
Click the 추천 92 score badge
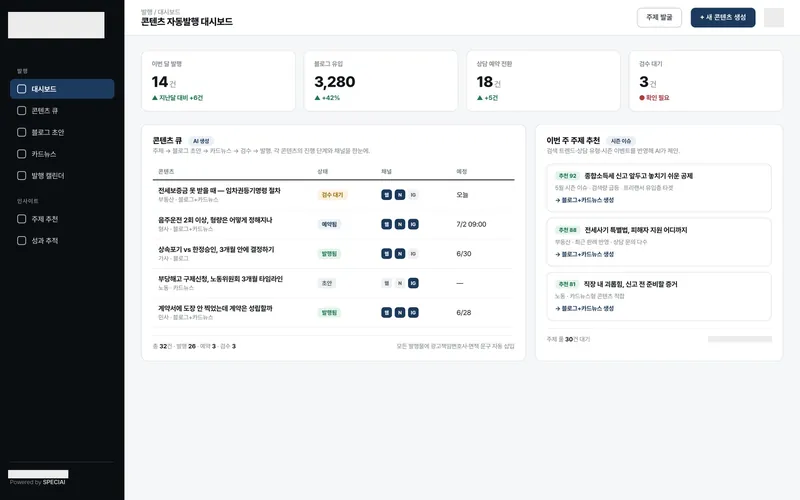tap(567, 176)
